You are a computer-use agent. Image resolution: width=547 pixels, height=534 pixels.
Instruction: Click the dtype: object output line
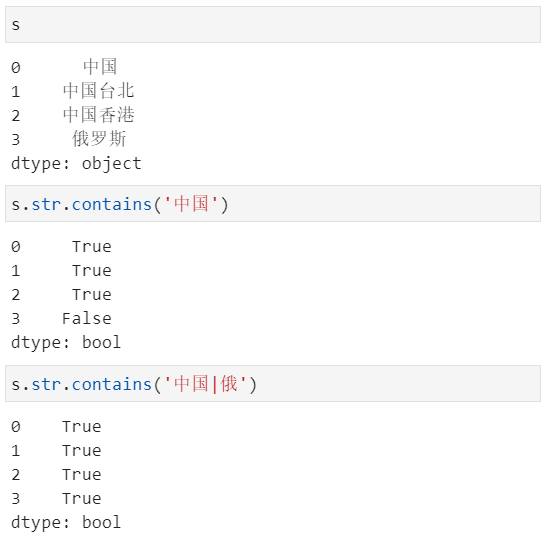tap(76, 164)
